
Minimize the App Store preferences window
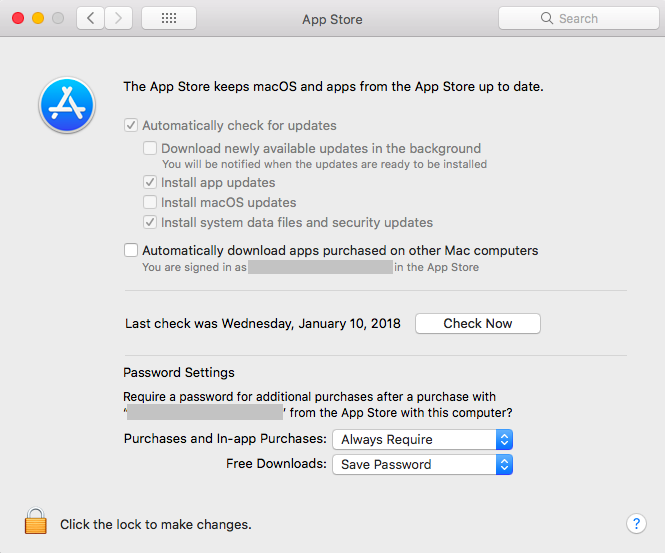tap(38, 18)
